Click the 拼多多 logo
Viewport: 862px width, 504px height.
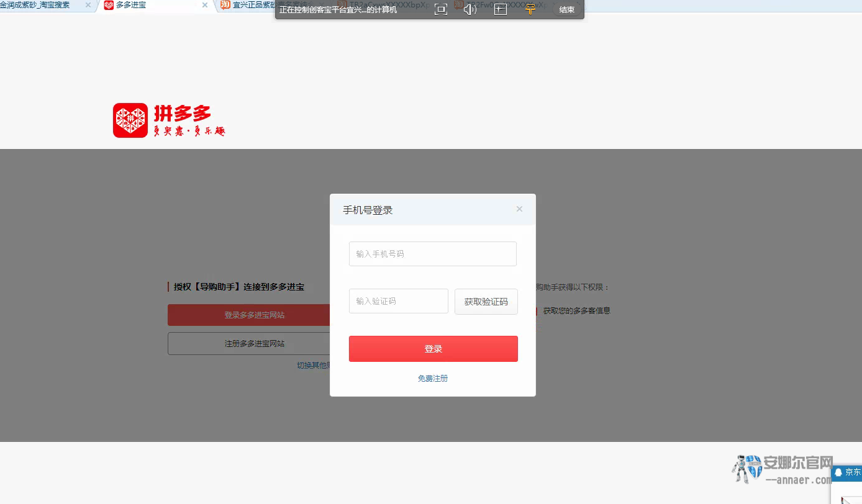tap(169, 120)
